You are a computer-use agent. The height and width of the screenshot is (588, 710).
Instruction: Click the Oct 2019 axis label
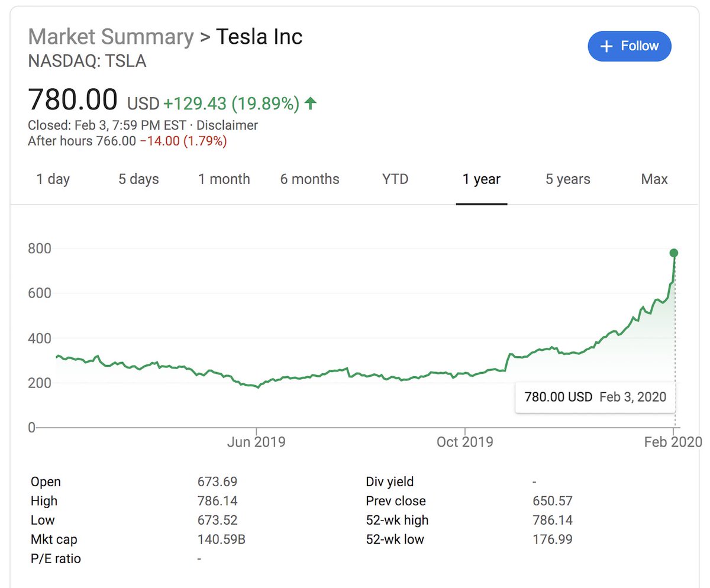pos(464,442)
